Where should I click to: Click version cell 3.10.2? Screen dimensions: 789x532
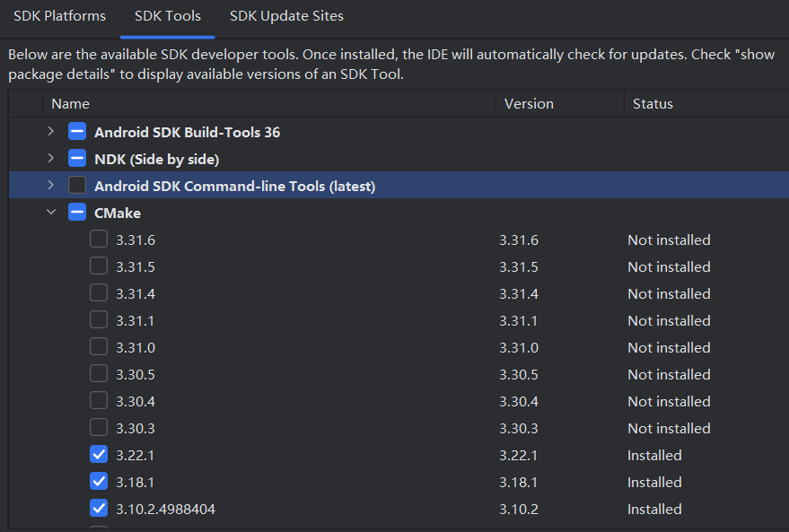[518, 510]
